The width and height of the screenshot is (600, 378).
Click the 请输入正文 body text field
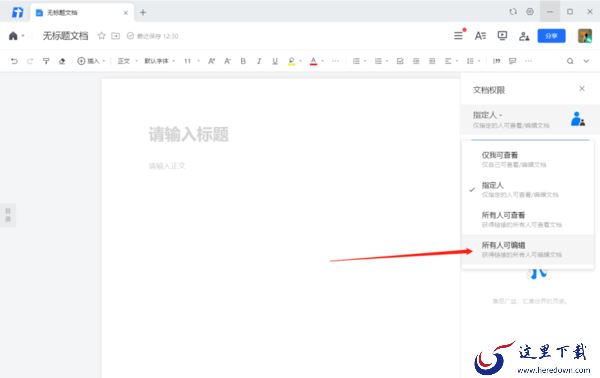click(x=167, y=166)
